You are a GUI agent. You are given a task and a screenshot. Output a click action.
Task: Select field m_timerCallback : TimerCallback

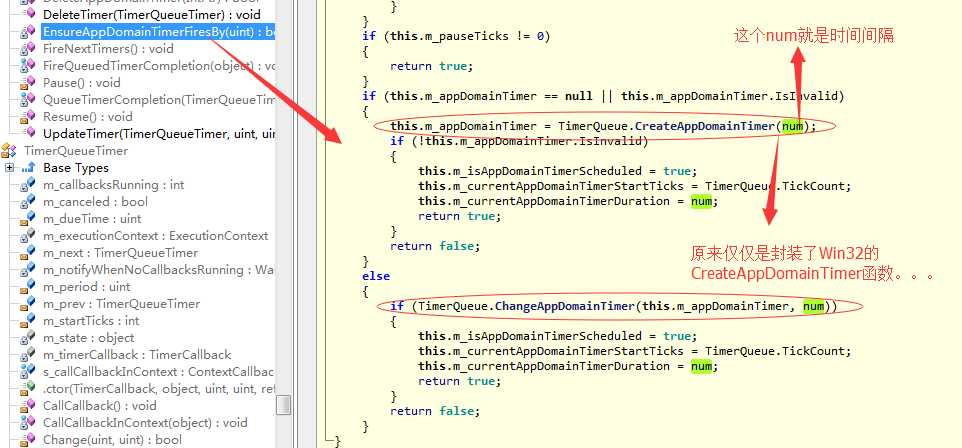coord(137,355)
